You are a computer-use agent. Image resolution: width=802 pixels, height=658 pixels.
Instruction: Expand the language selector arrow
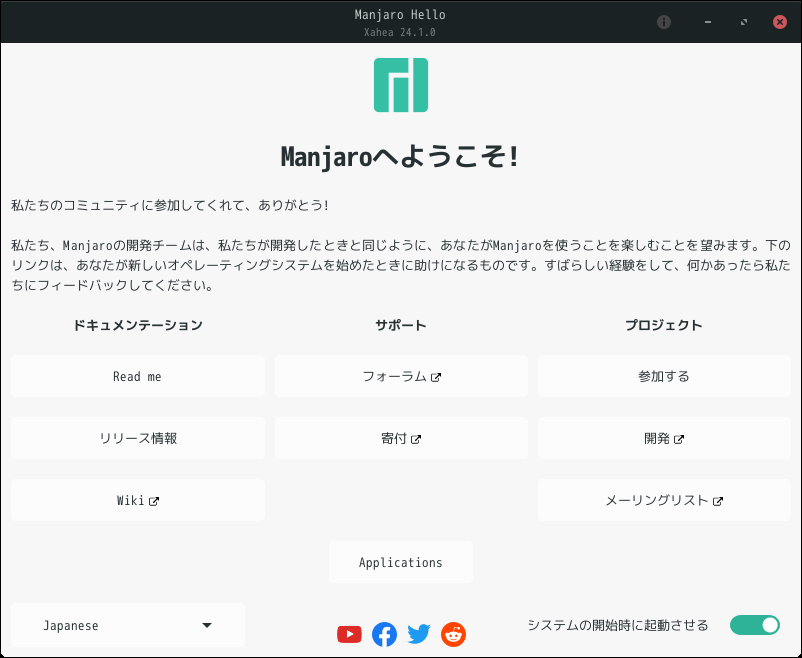pyautogui.click(x=207, y=624)
